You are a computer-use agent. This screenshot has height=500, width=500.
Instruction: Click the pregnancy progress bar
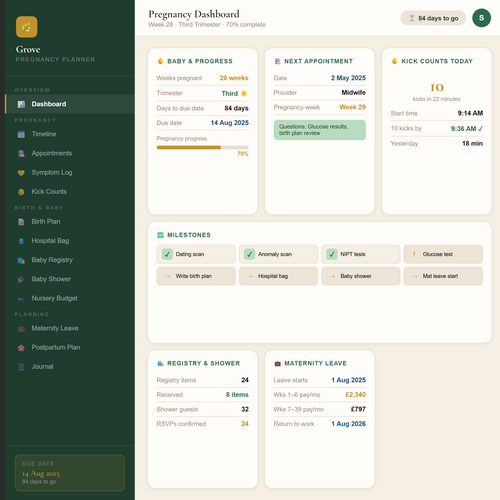[x=203, y=147]
